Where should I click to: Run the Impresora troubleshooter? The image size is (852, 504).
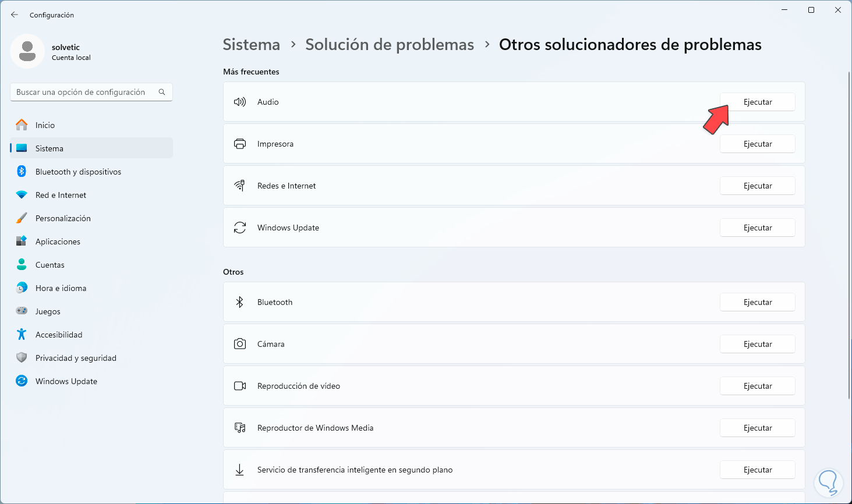(757, 144)
